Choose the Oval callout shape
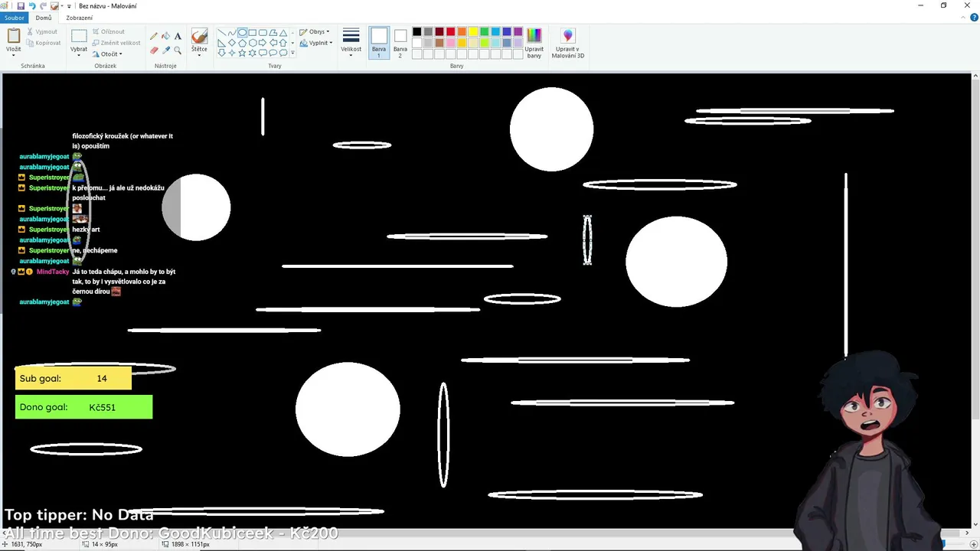The image size is (980, 551). point(273,53)
